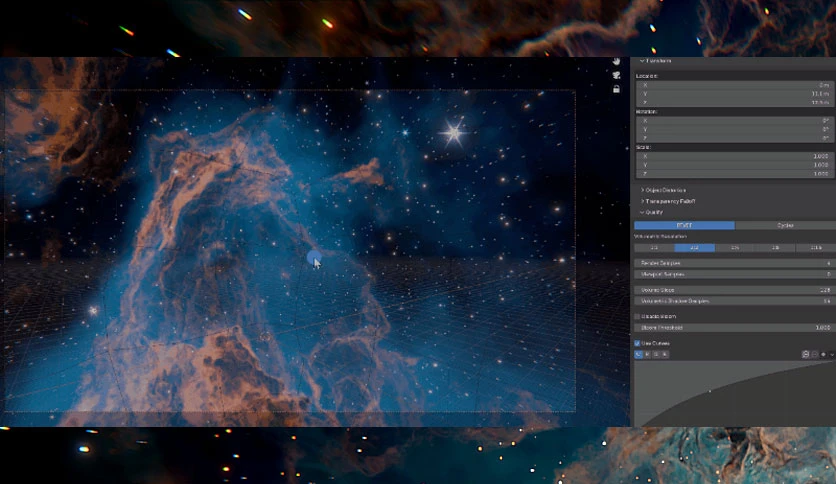Image resolution: width=836 pixels, height=484 pixels.
Task: Click the Viewport Samples field
Action: (x=735, y=274)
